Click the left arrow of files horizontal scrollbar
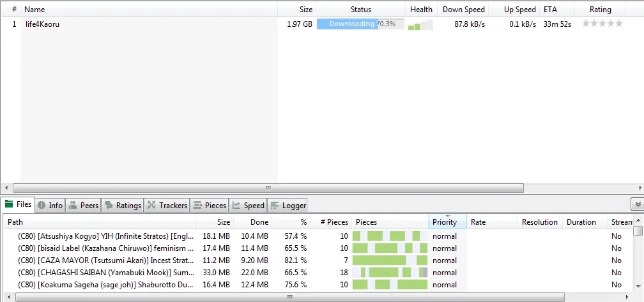644x302 pixels. (x=9, y=297)
